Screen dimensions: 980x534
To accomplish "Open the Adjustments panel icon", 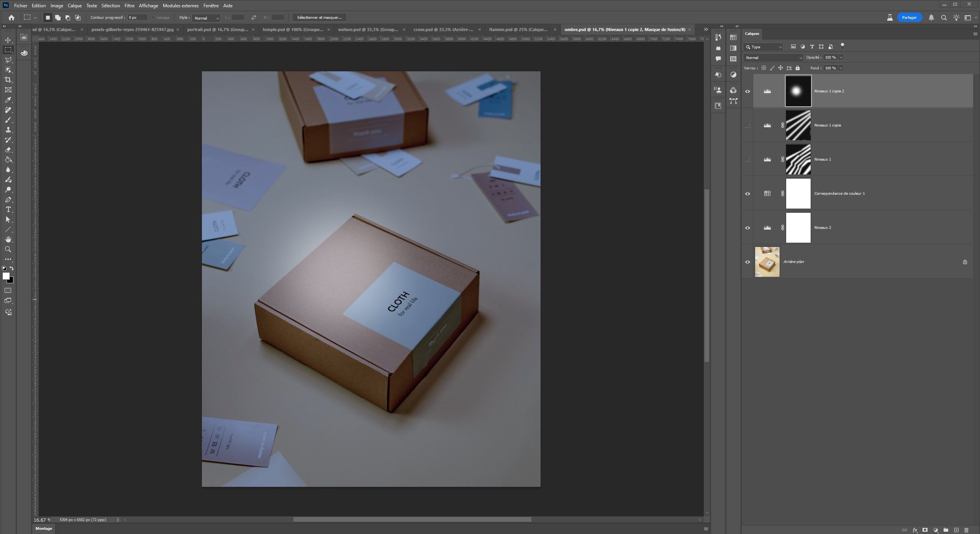I will pyautogui.click(x=733, y=75).
